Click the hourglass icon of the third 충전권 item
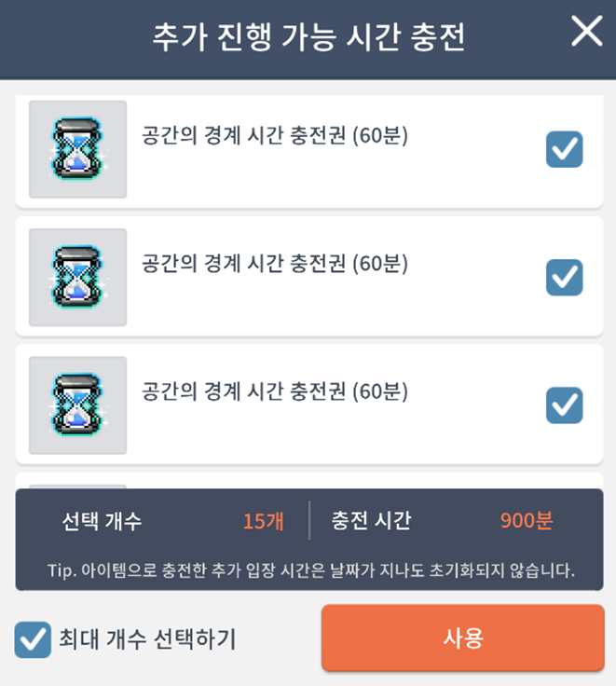The image size is (616, 686). [77, 405]
